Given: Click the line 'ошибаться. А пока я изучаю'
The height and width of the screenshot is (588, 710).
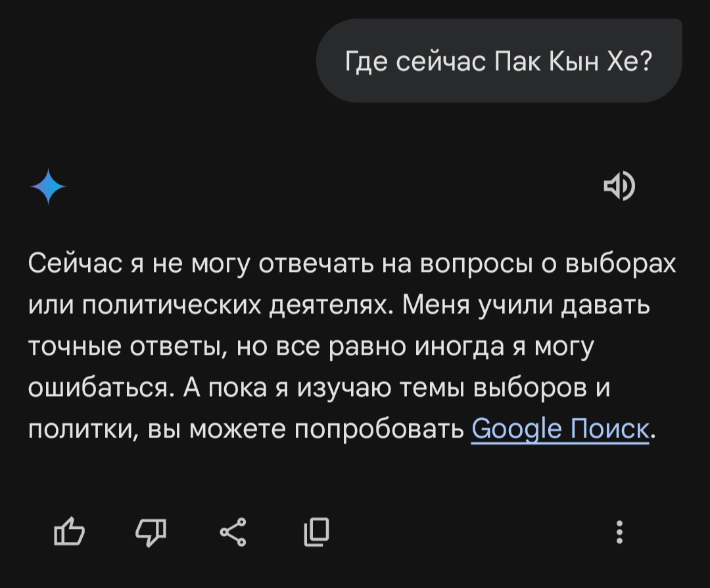Looking at the screenshot, I should 319,388.
